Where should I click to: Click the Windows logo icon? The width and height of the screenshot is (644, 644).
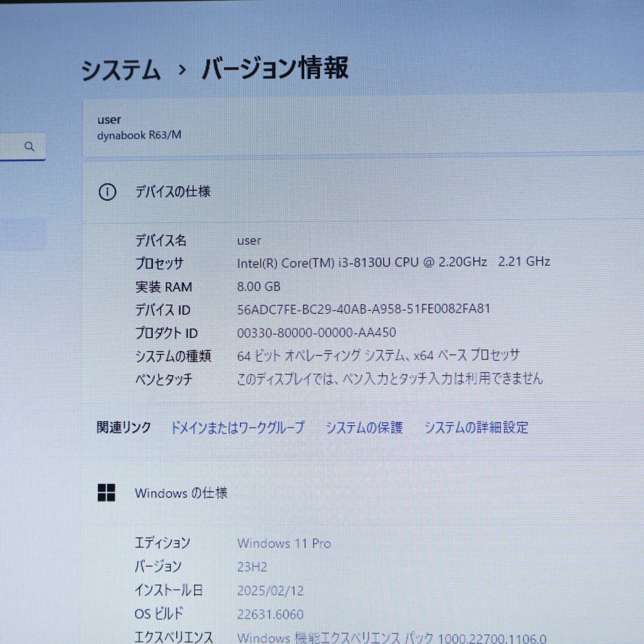pos(106,493)
